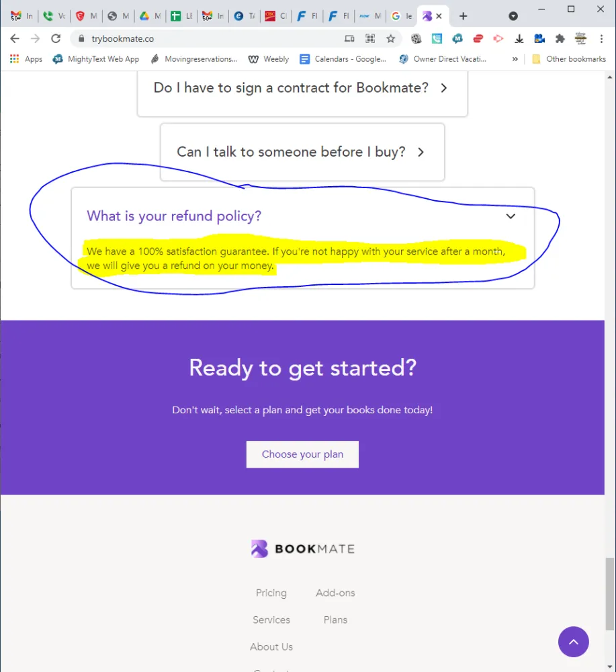Screen dimensions: 616x672
Task: Expand 'Can I talk to someone before I buy?'
Action: click(302, 152)
